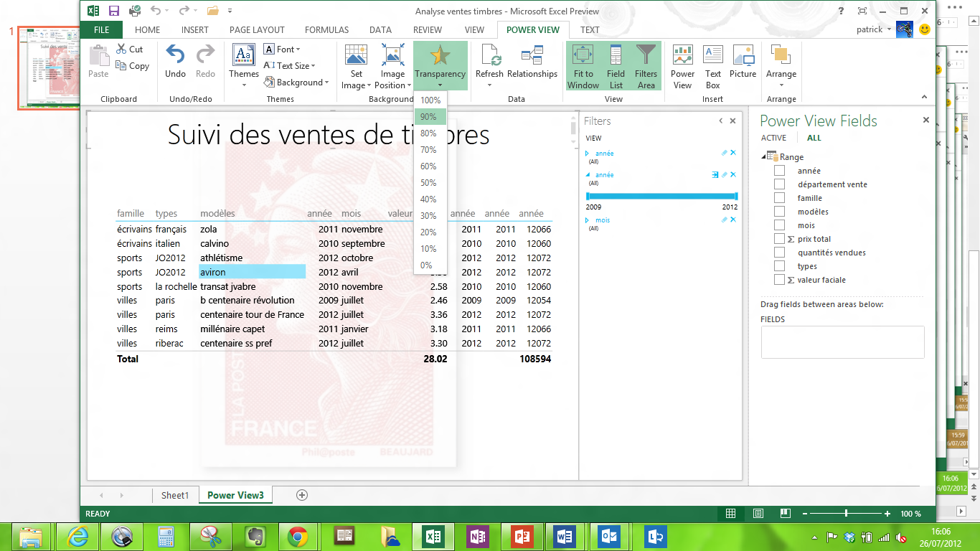Click the Picture insert icon
980x551 pixels.
(x=743, y=55)
